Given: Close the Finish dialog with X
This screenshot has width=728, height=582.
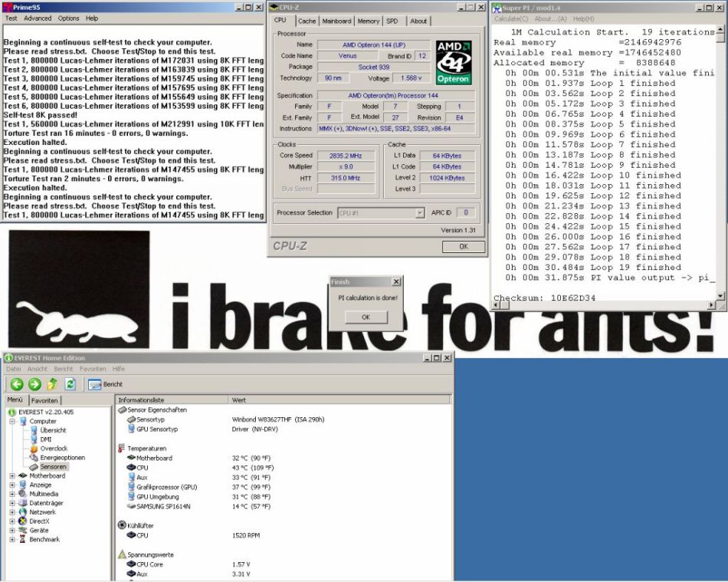Looking at the screenshot, I should pos(396,281).
